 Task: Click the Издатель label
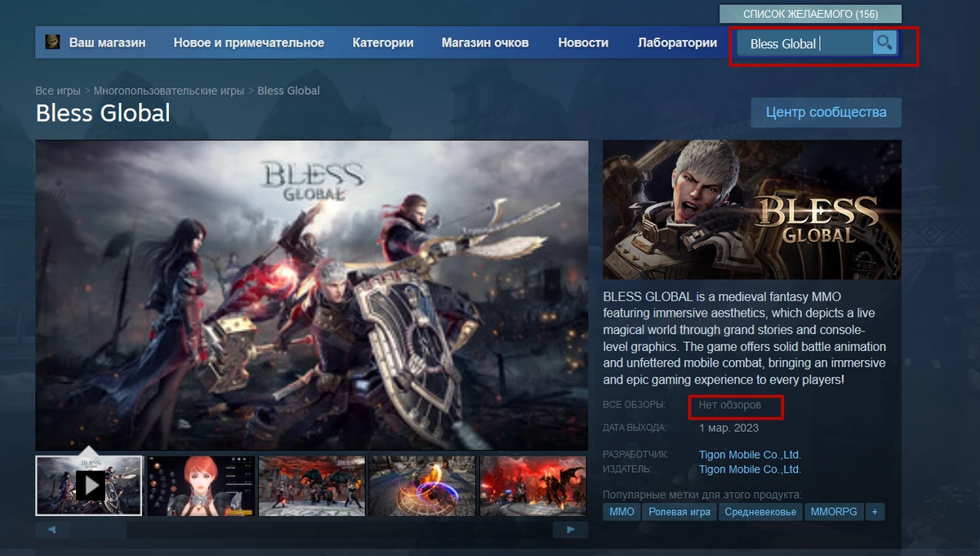[x=627, y=469]
